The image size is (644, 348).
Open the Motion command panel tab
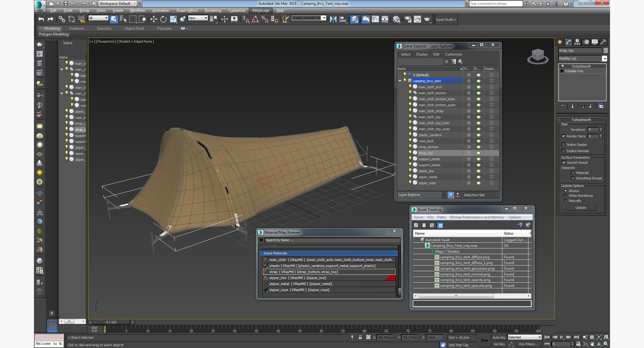[586, 42]
